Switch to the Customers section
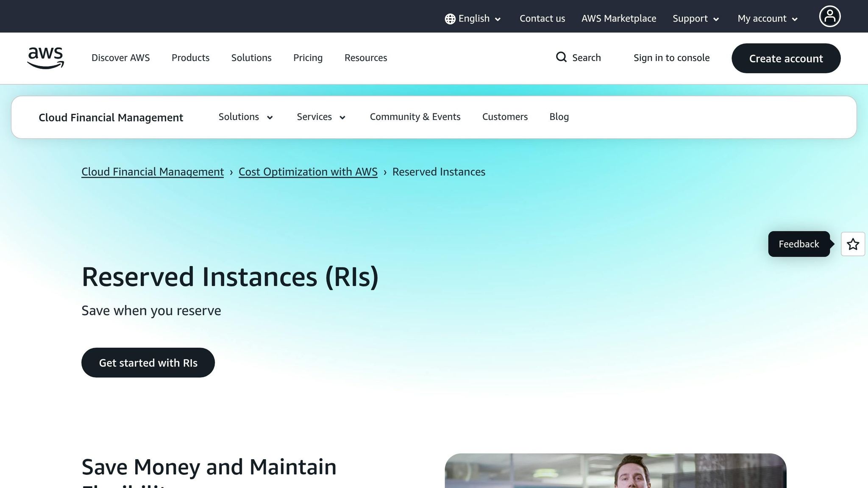Image resolution: width=868 pixels, height=488 pixels. (505, 117)
